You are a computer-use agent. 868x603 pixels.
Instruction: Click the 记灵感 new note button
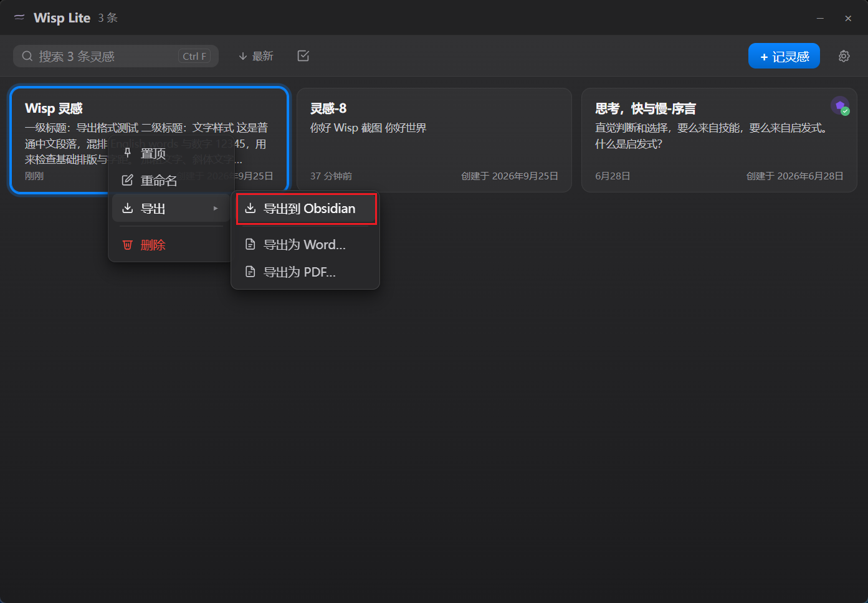click(x=784, y=56)
